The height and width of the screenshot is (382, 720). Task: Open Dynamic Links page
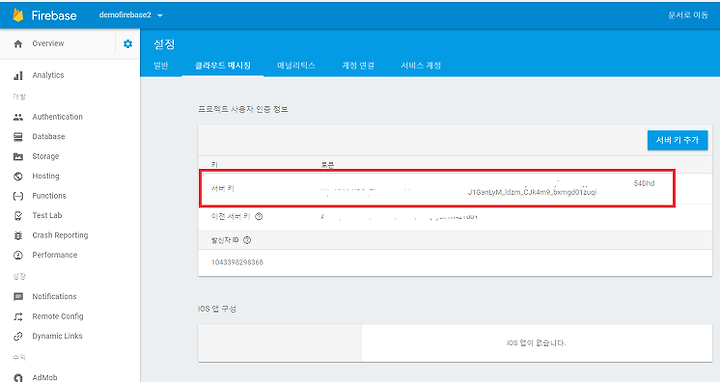(57, 336)
